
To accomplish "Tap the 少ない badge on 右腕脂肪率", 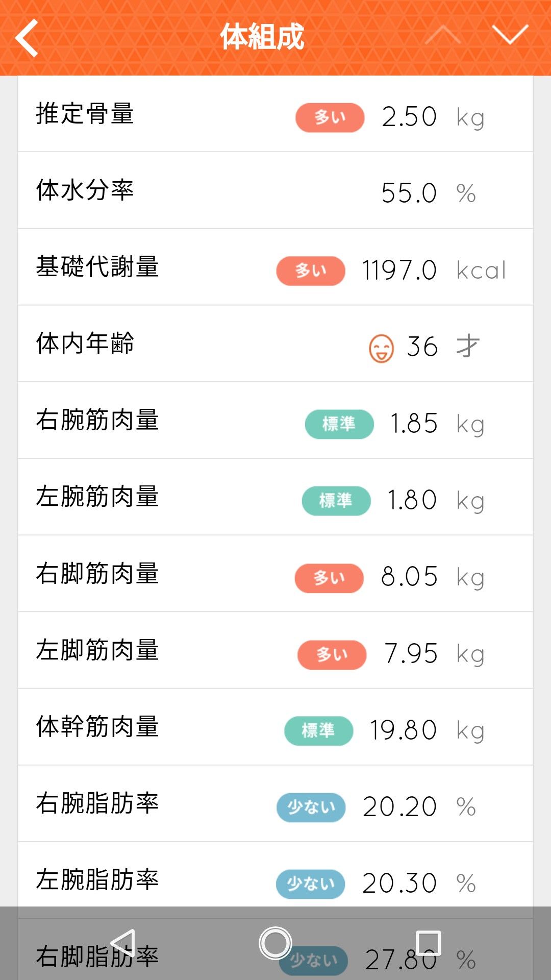I will [x=311, y=807].
